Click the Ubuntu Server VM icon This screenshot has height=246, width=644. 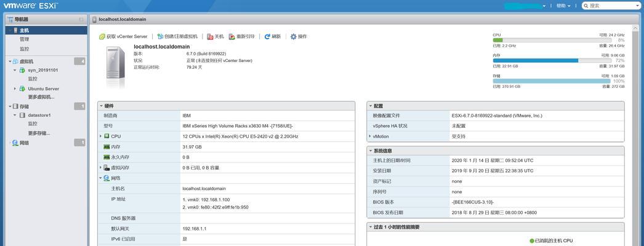coord(22,89)
